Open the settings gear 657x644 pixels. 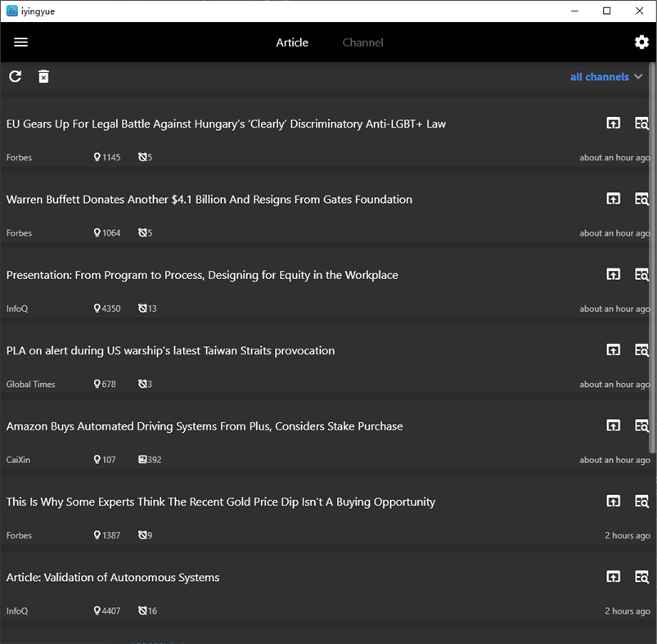click(x=641, y=42)
